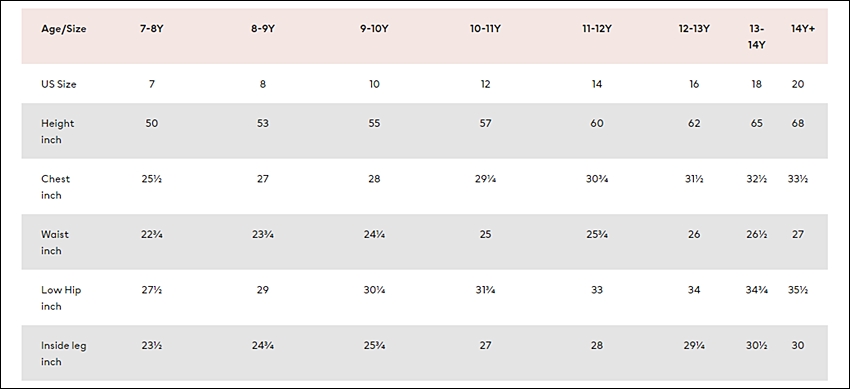850x389 pixels.
Task: Select waist value 25¾ under 11-12Y
Action: [596, 234]
